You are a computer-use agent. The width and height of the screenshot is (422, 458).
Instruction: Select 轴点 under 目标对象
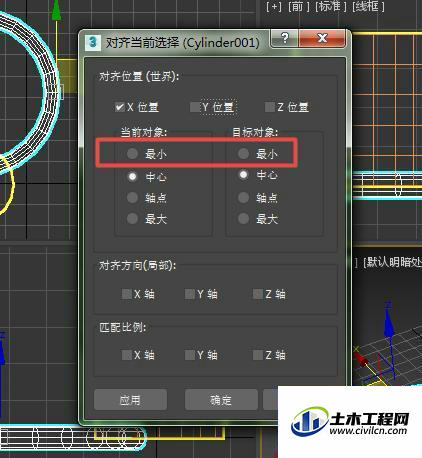pyautogui.click(x=243, y=198)
